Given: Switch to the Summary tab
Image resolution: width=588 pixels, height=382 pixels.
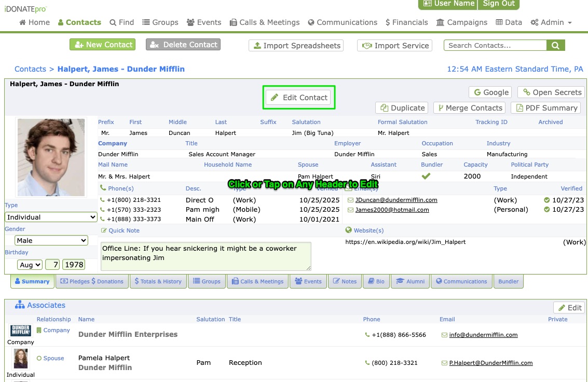Looking at the screenshot, I should tap(32, 281).
